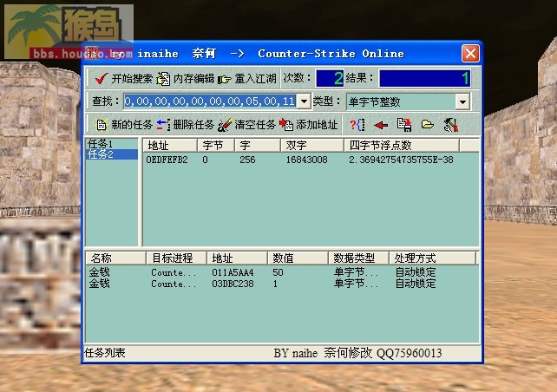
Task: Click the memory edit document icon
Action: click(x=163, y=78)
